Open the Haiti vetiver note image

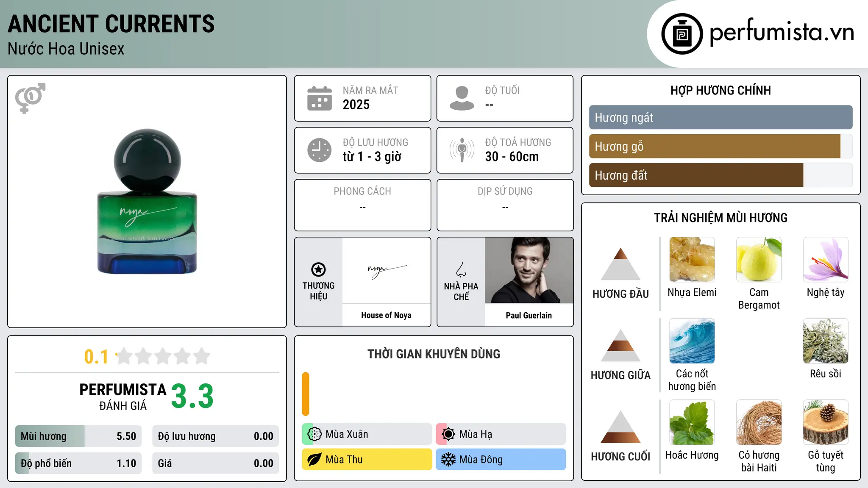point(759,422)
